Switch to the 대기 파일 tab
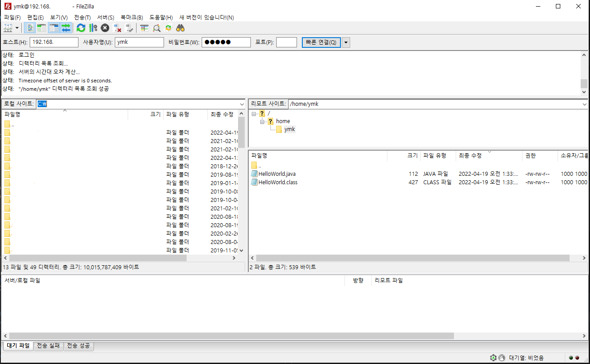Screen dimensions: 590x364 pyautogui.click(x=18, y=346)
